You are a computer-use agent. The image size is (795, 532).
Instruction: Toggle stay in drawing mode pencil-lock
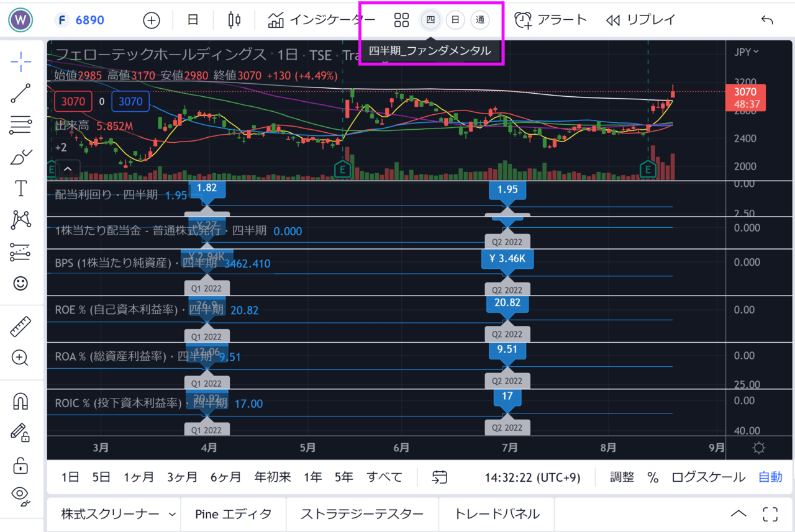[x=20, y=433]
